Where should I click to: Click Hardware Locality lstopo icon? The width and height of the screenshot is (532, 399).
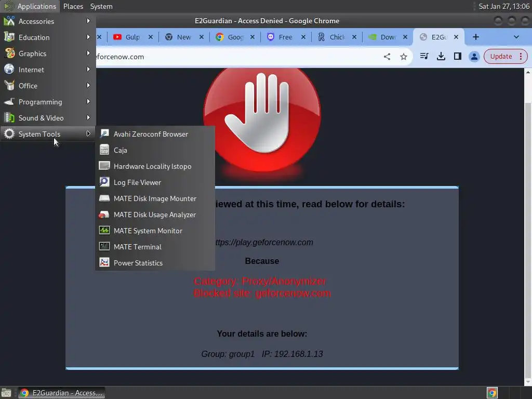[x=104, y=166]
